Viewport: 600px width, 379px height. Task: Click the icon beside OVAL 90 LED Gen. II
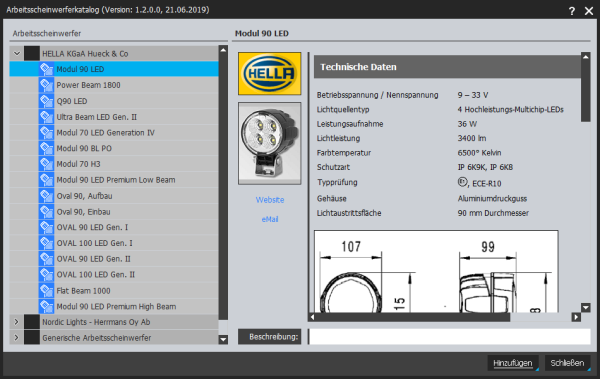[x=46, y=259]
